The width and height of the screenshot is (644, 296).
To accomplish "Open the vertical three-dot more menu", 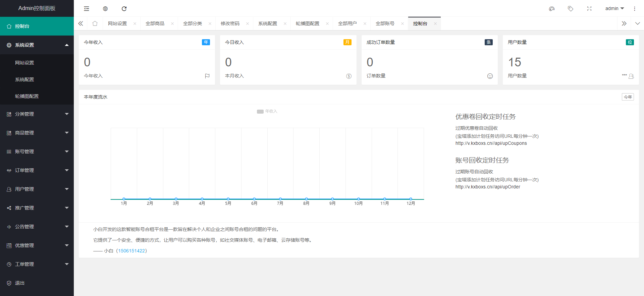I will point(634,9).
